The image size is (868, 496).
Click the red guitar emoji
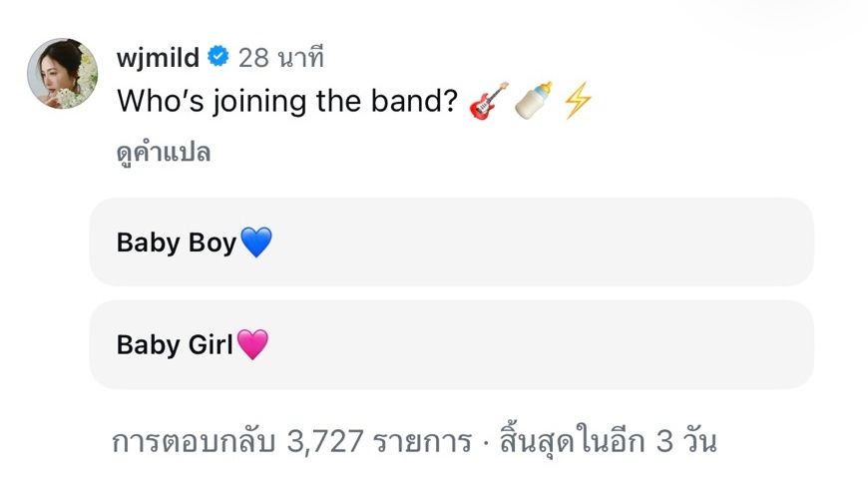(x=489, y=101)
